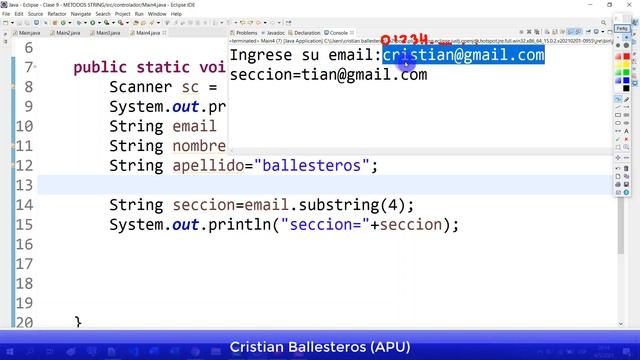Open the Window menu
This screenshot has height=360, width=640.
(157, 14)
